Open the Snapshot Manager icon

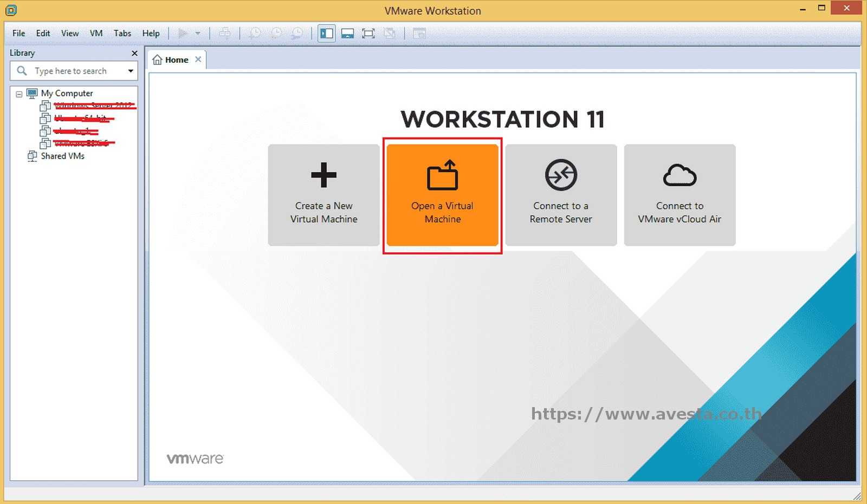tap(297, 33)
